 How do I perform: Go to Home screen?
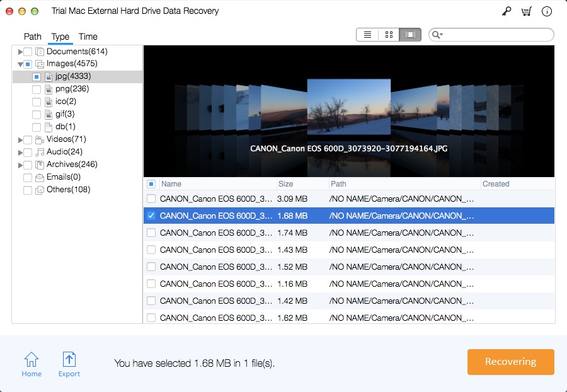(x=31, y=364)
